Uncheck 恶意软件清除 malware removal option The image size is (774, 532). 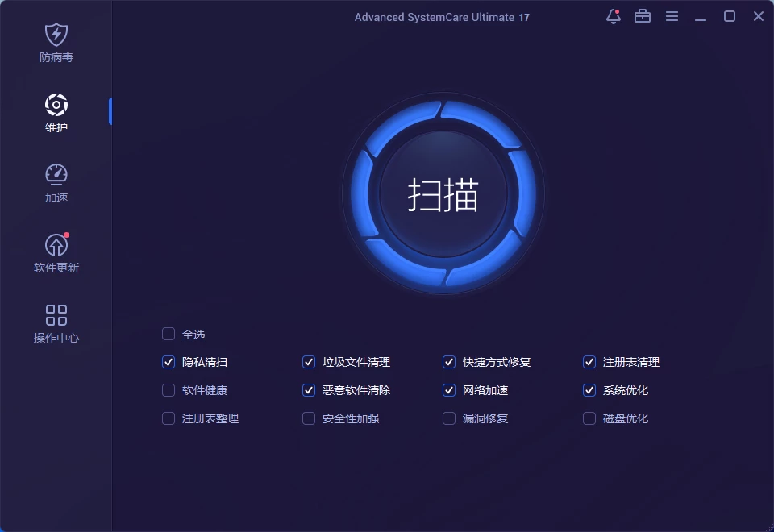point(309,390)
